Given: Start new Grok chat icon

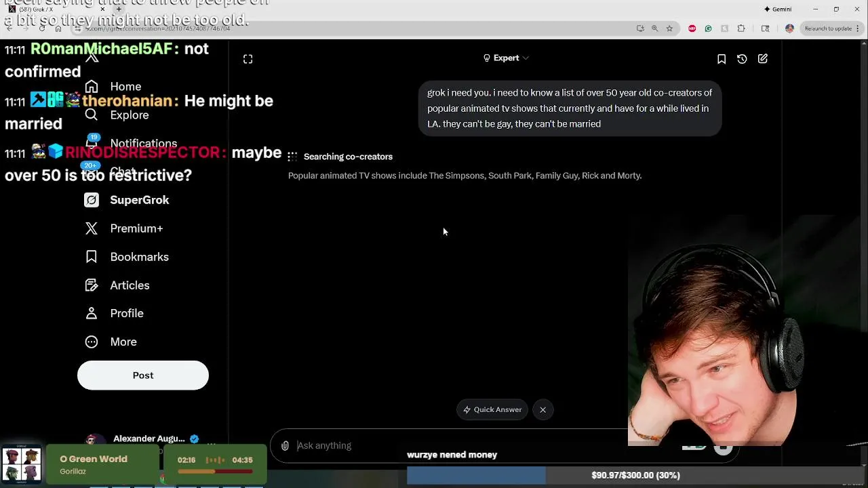Looking at the screenshot, I should pyautogui.click(x=763, y=59).
